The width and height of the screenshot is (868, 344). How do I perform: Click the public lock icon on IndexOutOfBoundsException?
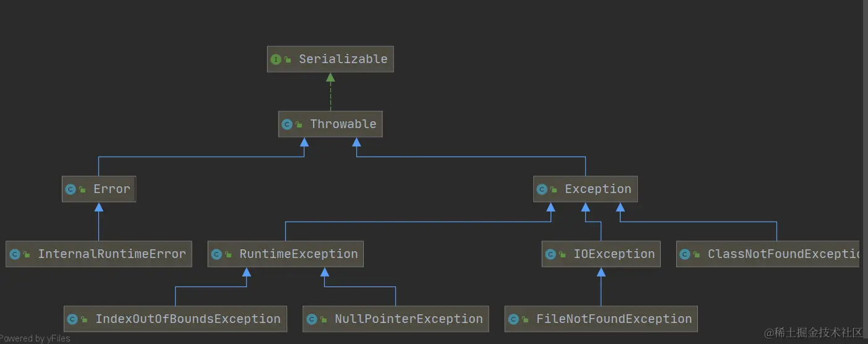[x=85, y=320]
